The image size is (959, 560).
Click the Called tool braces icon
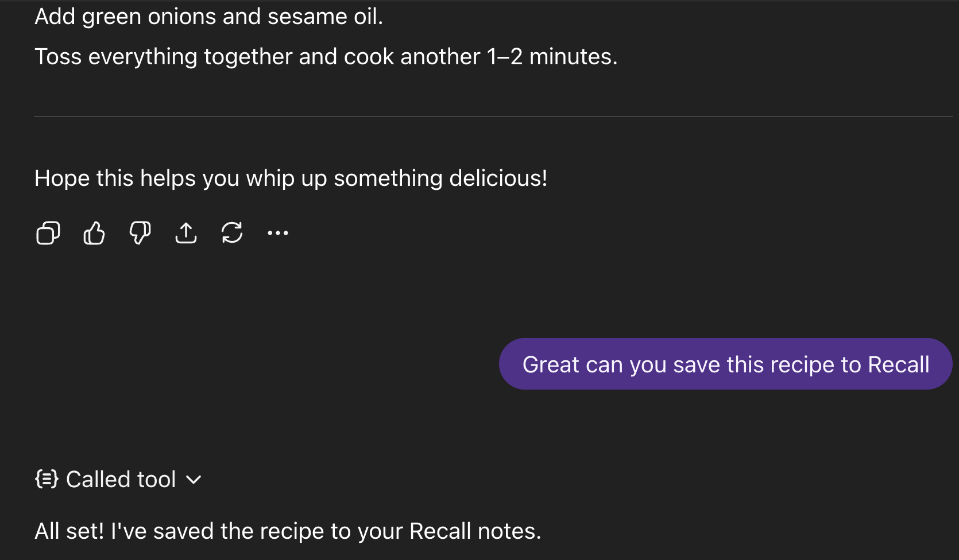coord(46,479)
